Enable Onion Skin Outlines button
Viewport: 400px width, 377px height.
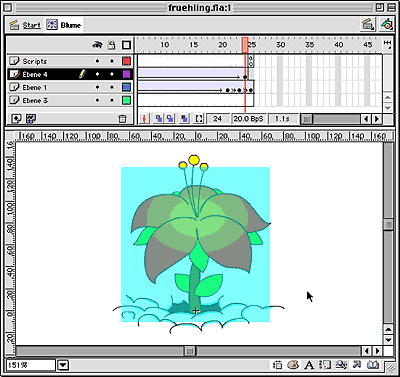pyautogui.click(x=170, y=118)
